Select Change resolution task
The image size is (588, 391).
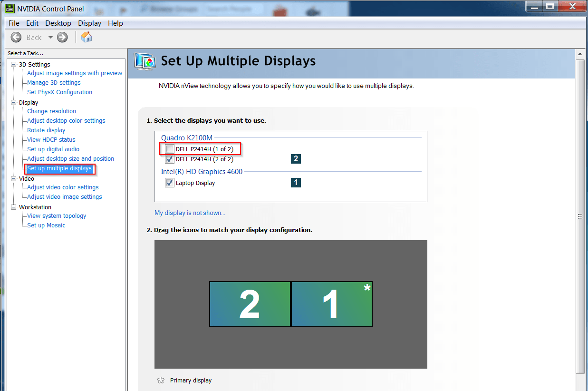(x=51, y=111)
